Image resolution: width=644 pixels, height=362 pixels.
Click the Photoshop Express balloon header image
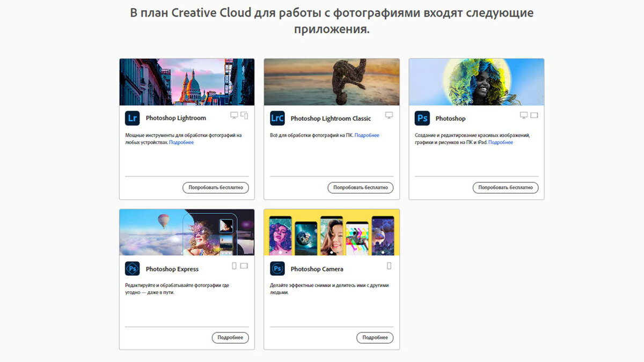[186, 232]
